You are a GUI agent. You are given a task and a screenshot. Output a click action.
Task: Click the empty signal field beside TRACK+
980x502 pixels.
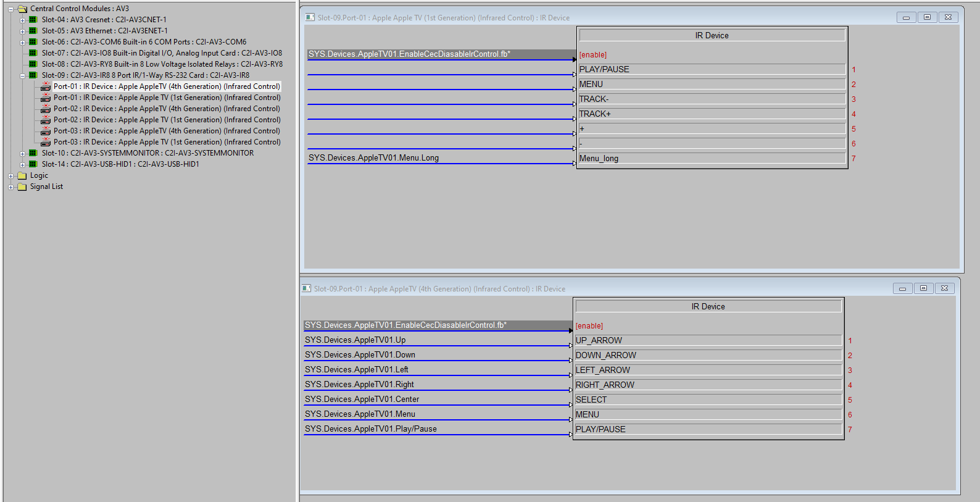point(441,114)
